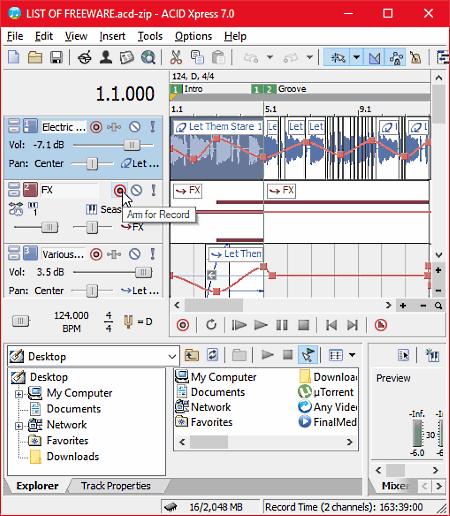450x516 pixels.
Task: Arm the Electric track for record
Action: coord(96,127)
